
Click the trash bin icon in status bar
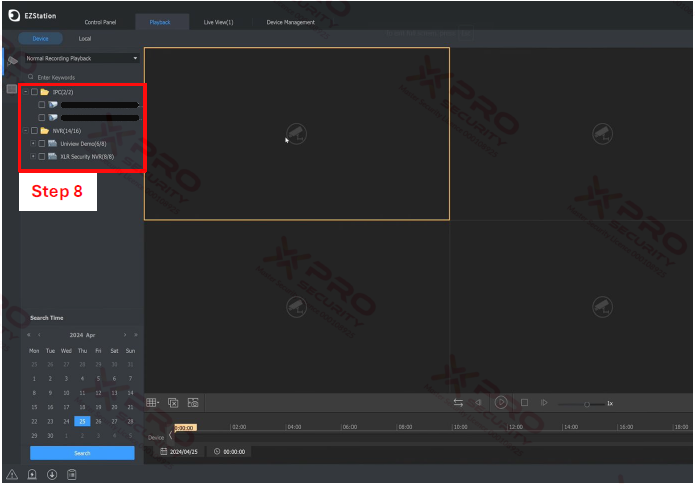(71, 474)
